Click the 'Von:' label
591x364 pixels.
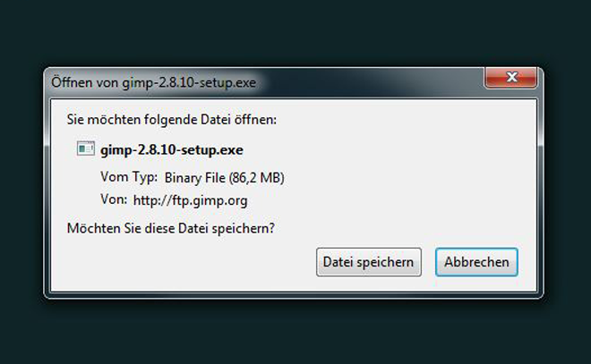click(x=114, y=199)
